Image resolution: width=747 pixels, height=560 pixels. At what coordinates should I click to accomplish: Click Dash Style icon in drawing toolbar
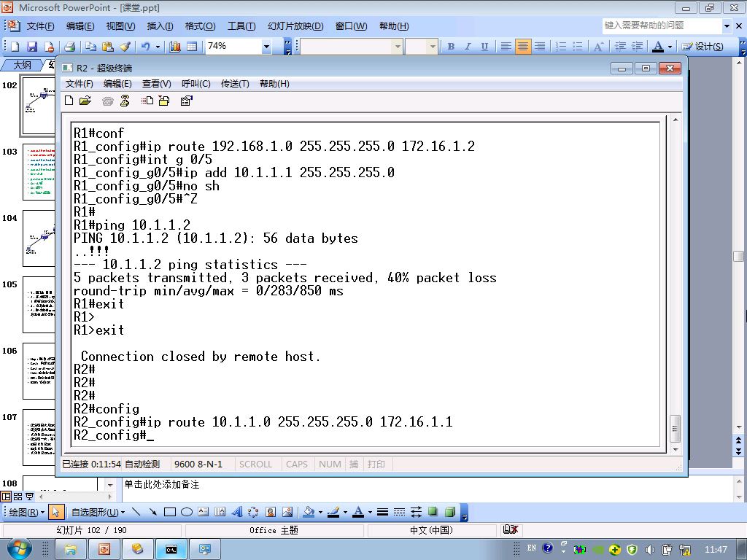click(x=399, y=512)
